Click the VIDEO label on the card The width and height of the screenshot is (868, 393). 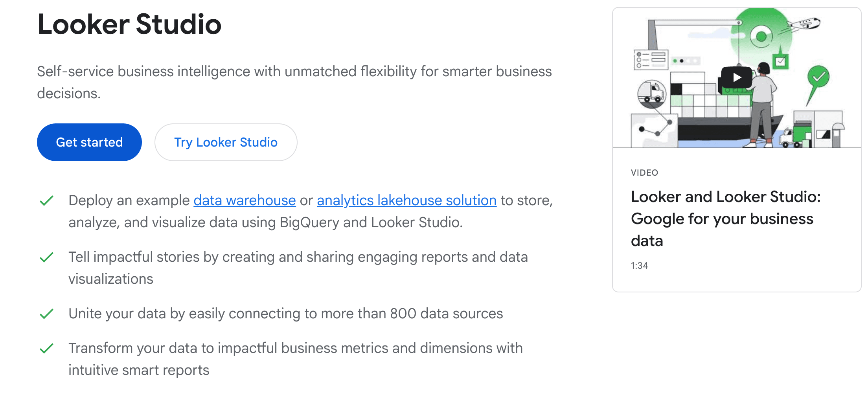pos(644,173)
